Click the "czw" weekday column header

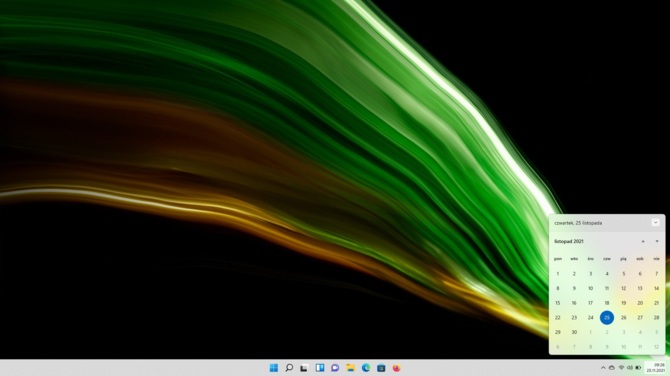[x=607, y=259]
